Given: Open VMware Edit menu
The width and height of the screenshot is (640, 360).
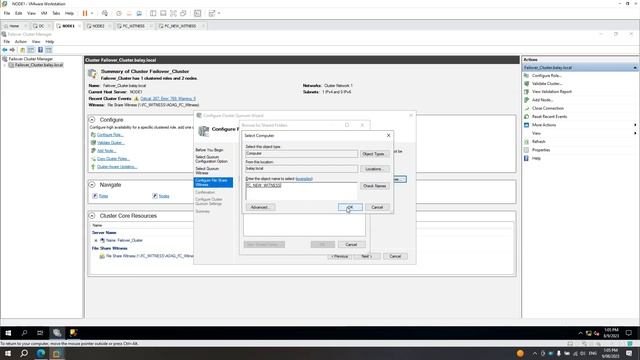Looking at the screenshot, I should click(x=18, y=13).
